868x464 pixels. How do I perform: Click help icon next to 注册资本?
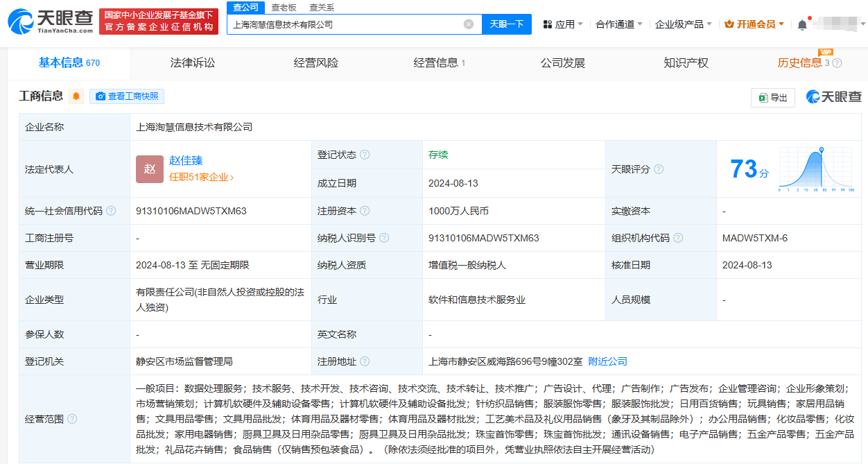[365, 211]
